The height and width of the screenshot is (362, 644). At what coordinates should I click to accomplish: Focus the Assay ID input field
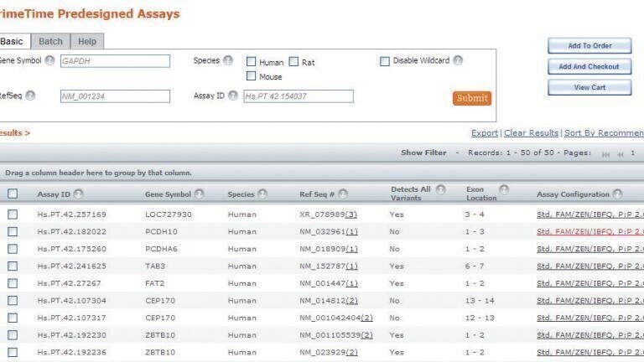pyautogui.click(x=299, y=96)
